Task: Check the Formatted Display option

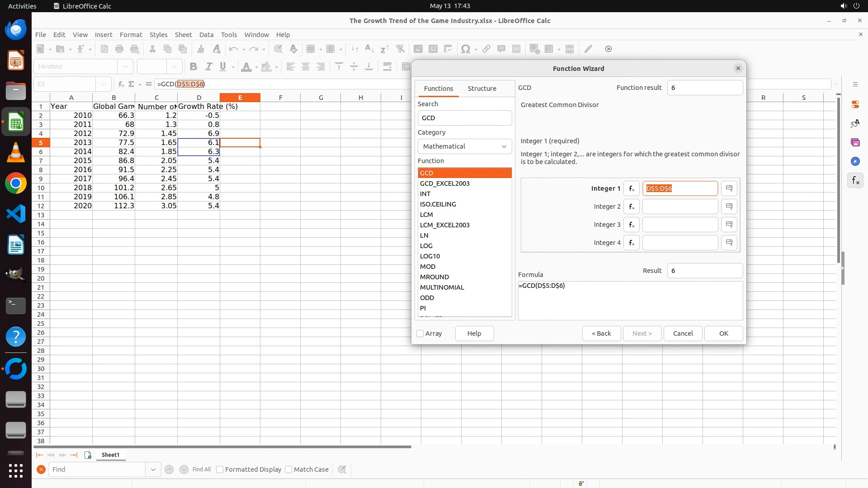Action: [x=220, y=469]
